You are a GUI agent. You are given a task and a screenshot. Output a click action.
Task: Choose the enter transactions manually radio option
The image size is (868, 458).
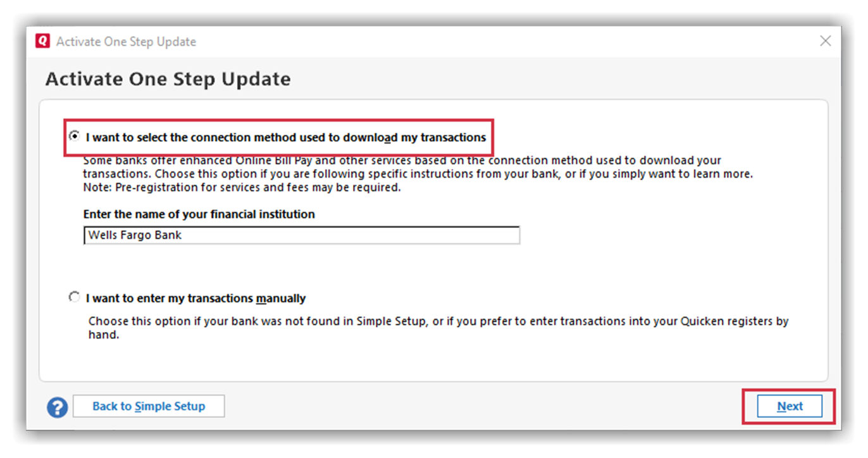[75, 297]
